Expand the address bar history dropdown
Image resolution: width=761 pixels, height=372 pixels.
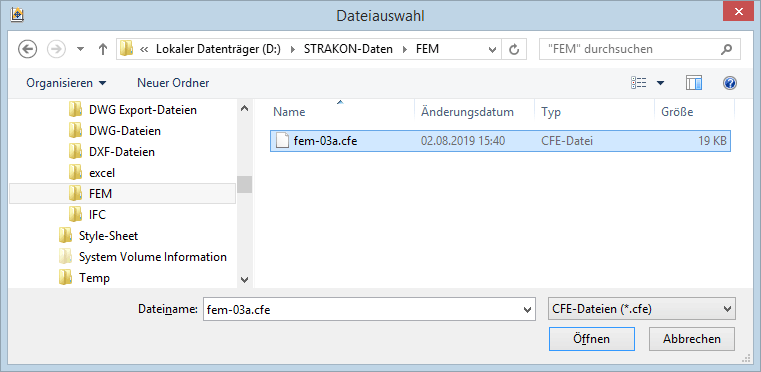pos(493,49)
